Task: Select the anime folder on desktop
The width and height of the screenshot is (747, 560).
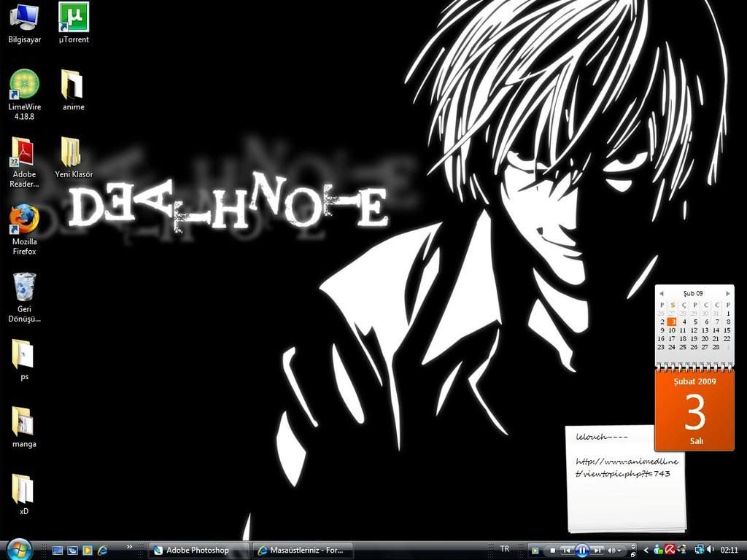Action: click(74, 90)
